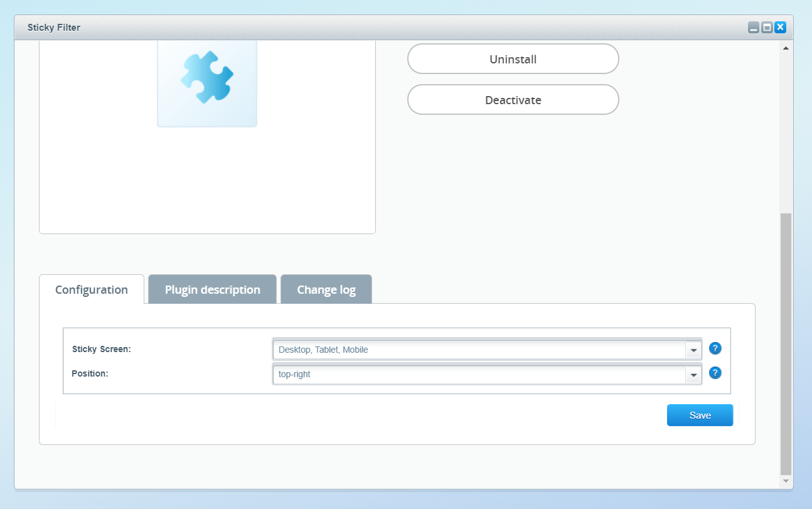Viewport: 812px width, 509px height.
Task: View the Change log tab
Action: pyautogui.click(x=326, y=290)
